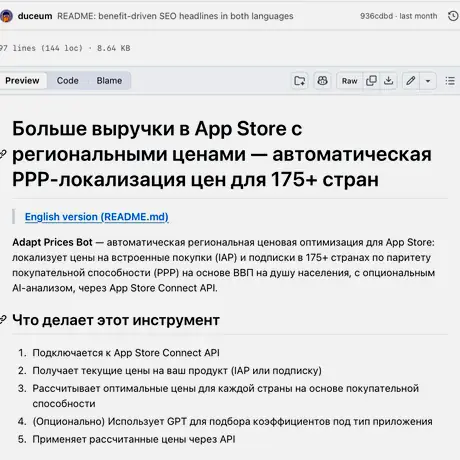Click 'Применяет рассчитанные цены через API' item
Viewport: 460px width, 460px height.
point(134,439)
